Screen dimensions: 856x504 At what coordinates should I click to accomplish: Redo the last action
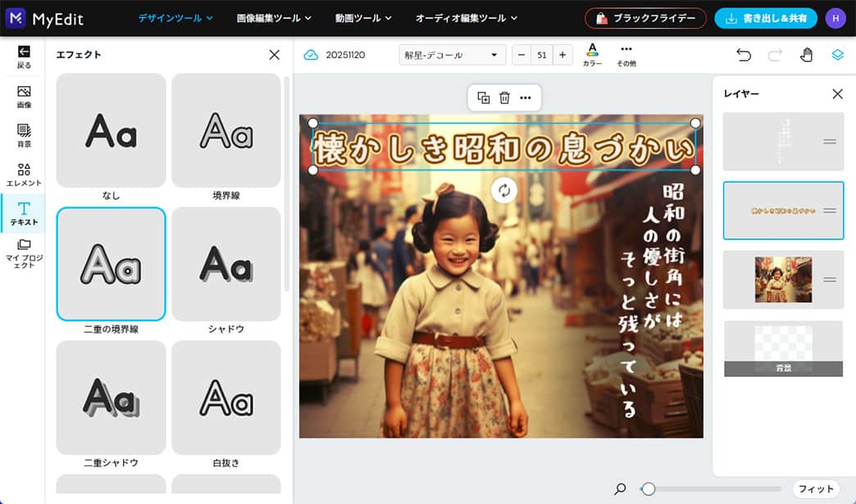775,55
